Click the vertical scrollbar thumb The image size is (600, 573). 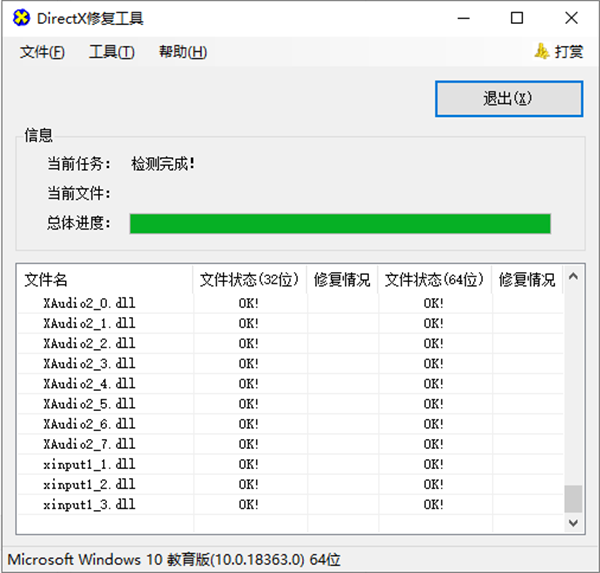pos(573,498)
